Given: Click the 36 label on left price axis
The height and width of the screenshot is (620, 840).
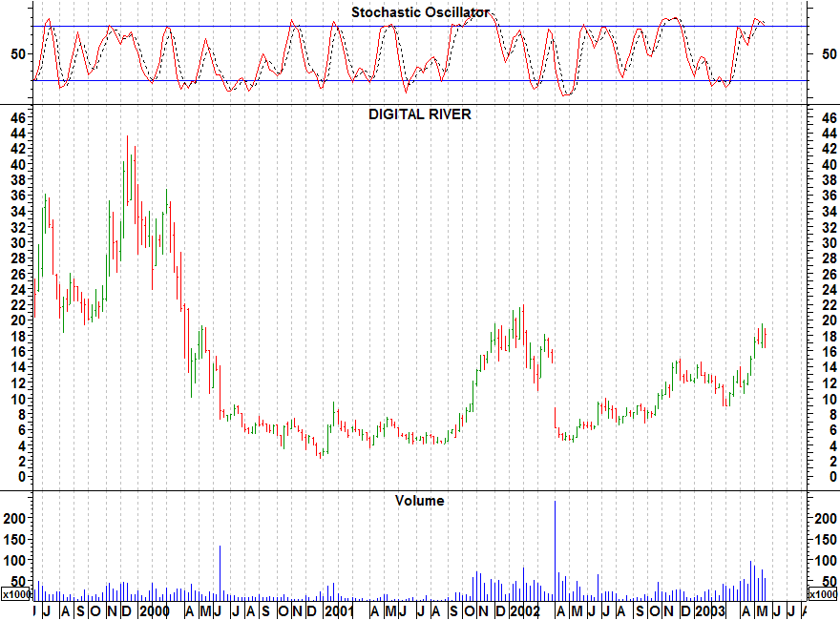Looking at the screenshot, I should (18, 196).
